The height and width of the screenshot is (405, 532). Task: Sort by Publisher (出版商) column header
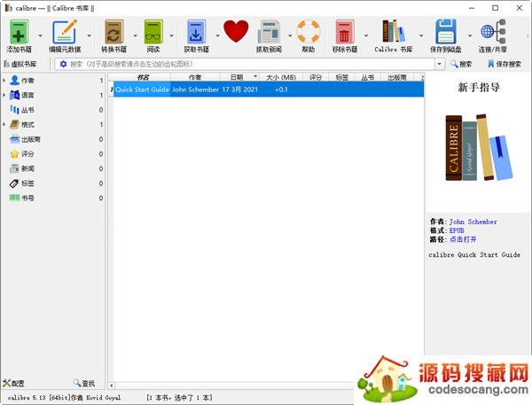pyautogui.click(x=397, y=77)
